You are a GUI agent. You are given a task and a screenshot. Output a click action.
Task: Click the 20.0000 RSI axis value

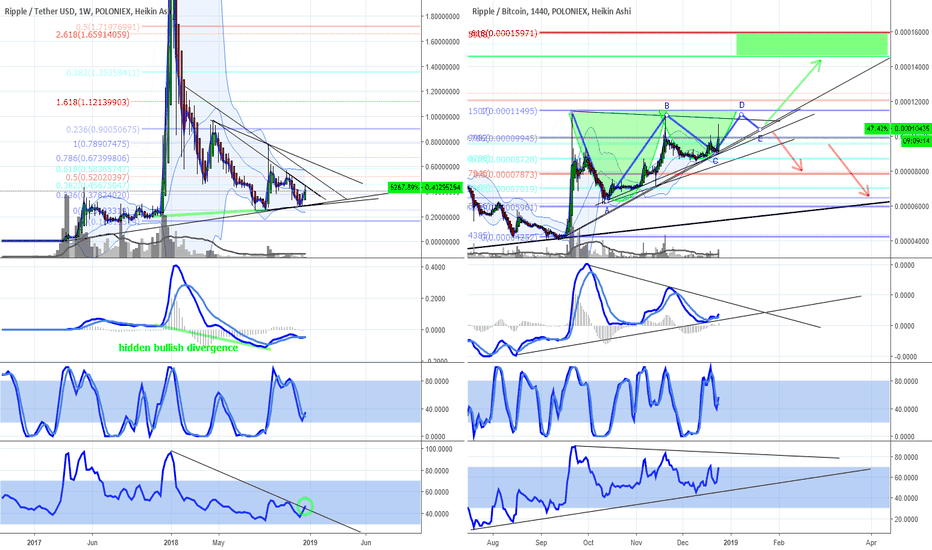tap(906, 519)
